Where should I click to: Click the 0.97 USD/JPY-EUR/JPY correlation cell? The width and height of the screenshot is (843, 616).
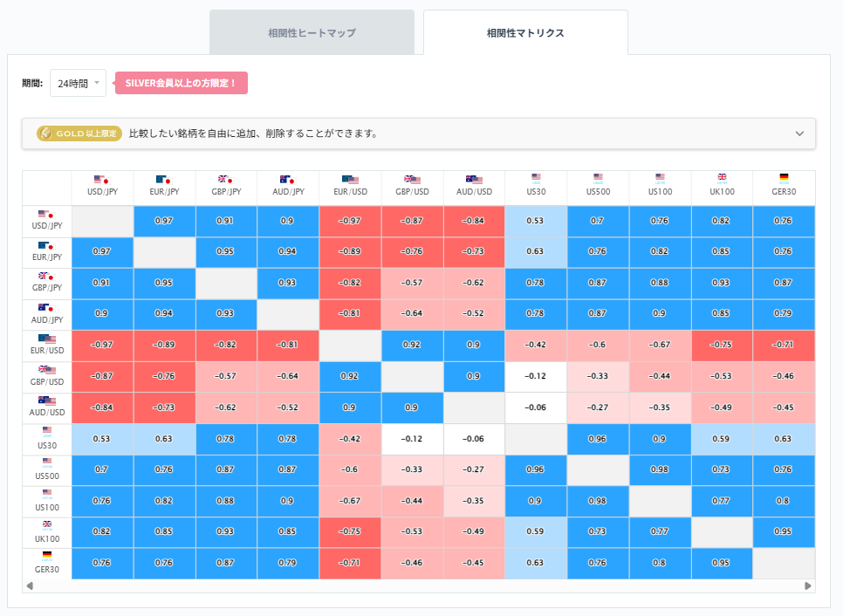(164, 221)
